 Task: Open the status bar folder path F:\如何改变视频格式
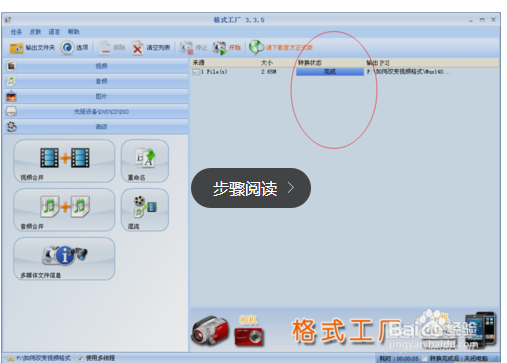pos(39,358)
